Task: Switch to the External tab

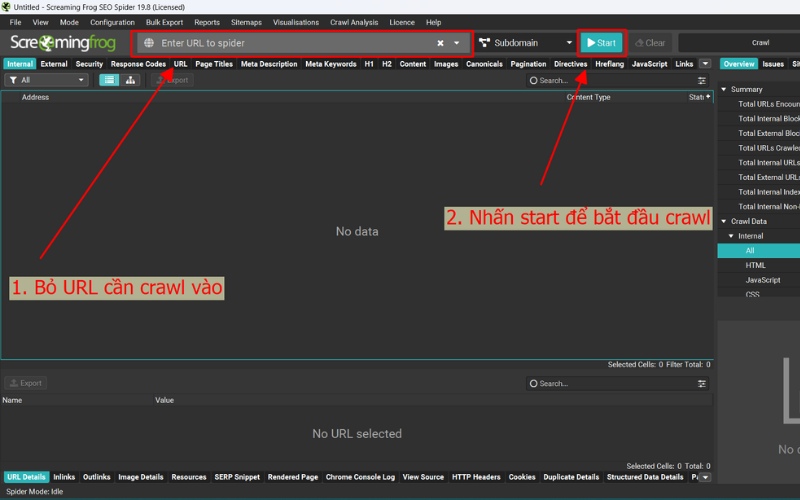Action: [x=54, y=64]
